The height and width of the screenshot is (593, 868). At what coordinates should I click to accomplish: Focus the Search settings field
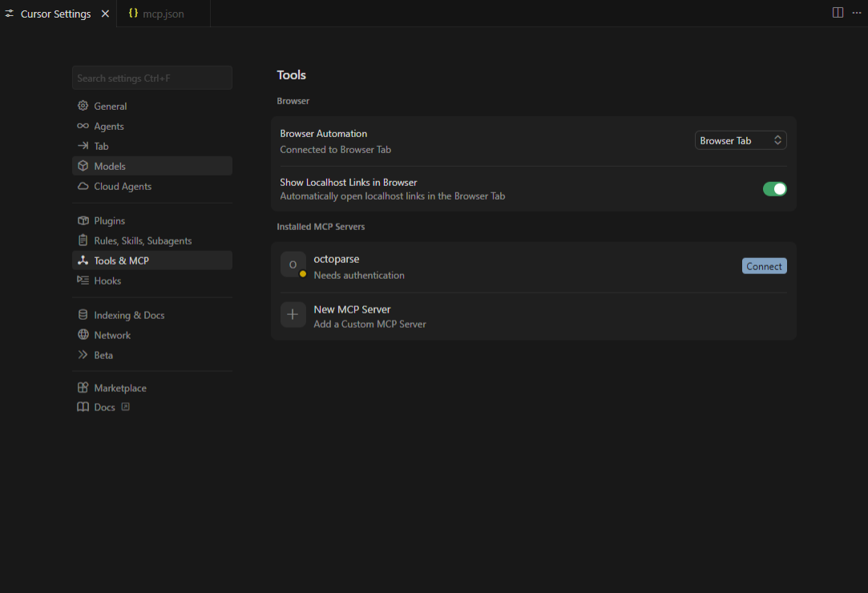[151, 78]
